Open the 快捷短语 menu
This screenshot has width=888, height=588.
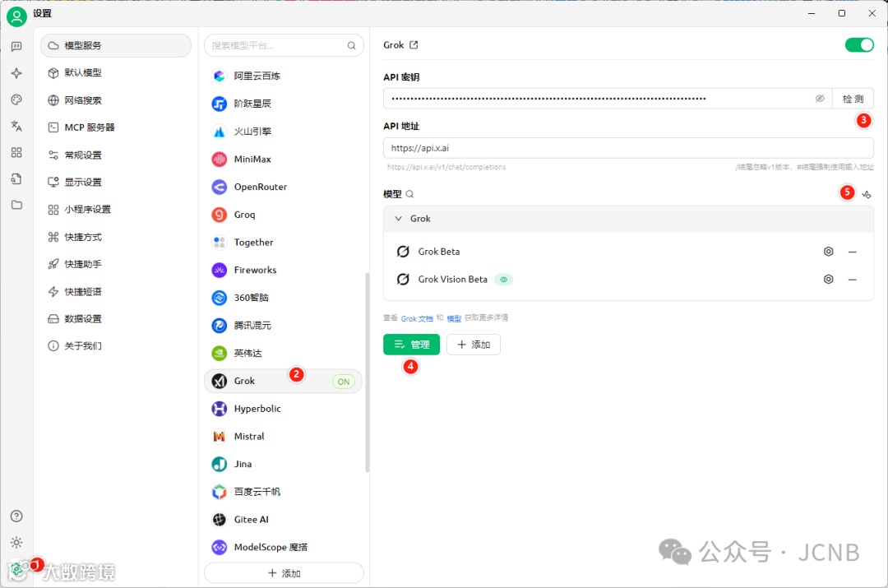pos(116,292)
